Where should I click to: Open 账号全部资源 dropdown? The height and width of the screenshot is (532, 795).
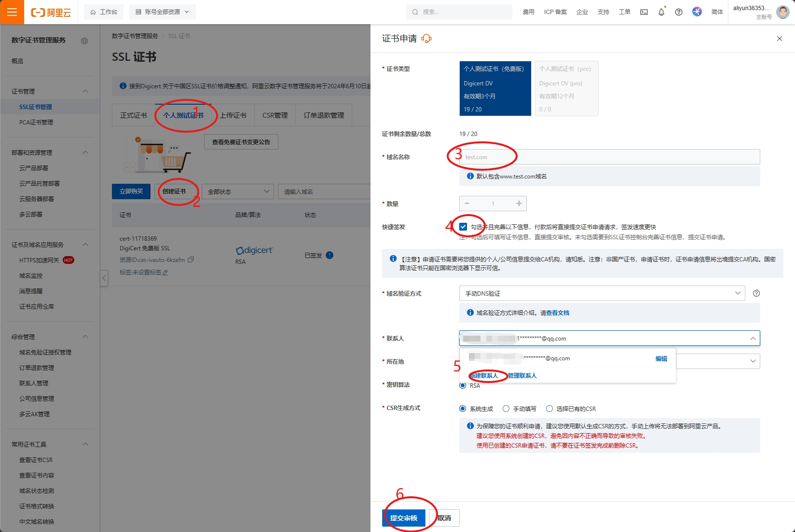[163, 12]
